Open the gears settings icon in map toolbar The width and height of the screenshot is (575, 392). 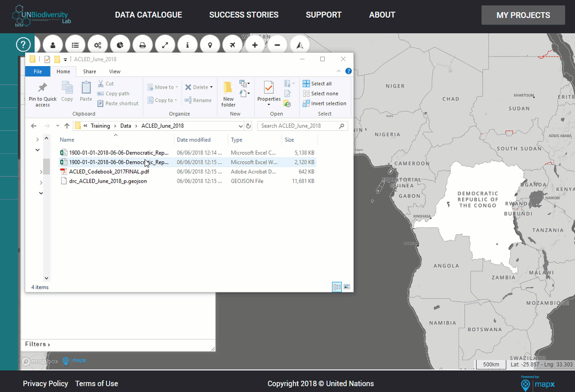pos(97,45)
